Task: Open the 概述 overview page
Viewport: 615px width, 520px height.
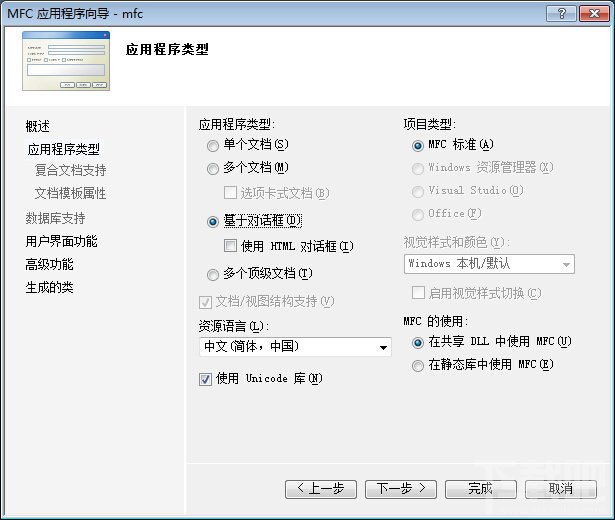Action: (x=38, y=126)
